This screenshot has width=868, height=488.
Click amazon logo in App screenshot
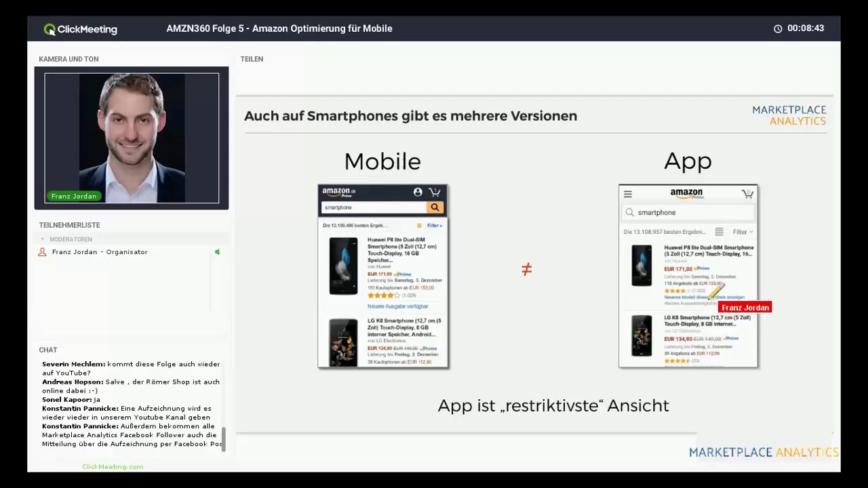coord(686,195)
